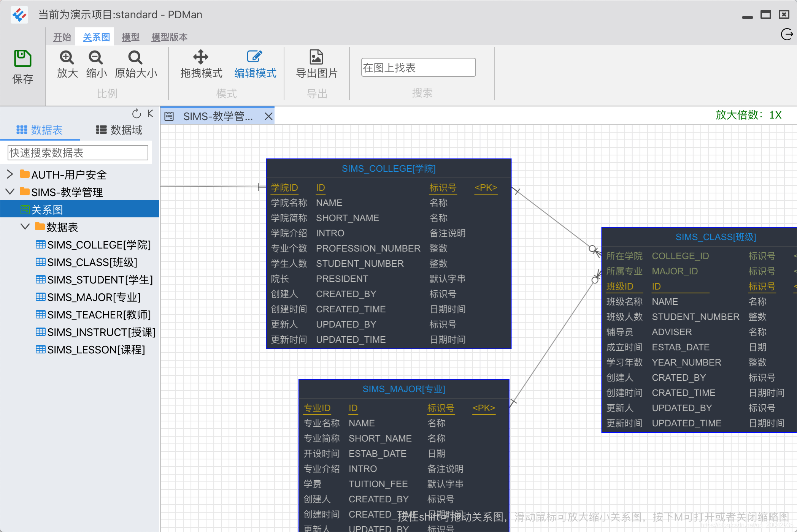
Task: Click the logout icon at top right
Action: 786,34
